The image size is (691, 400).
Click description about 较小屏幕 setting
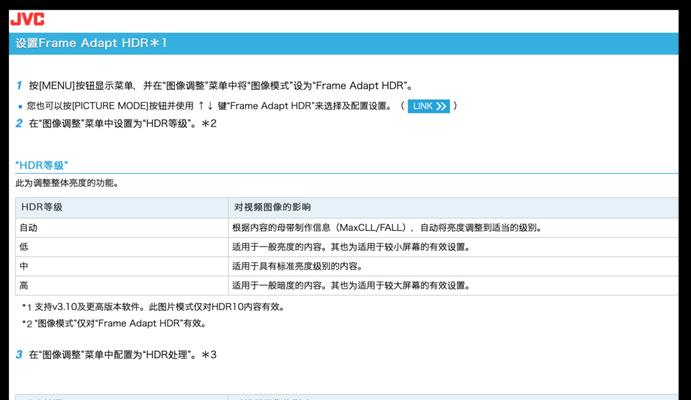[352, 247]
